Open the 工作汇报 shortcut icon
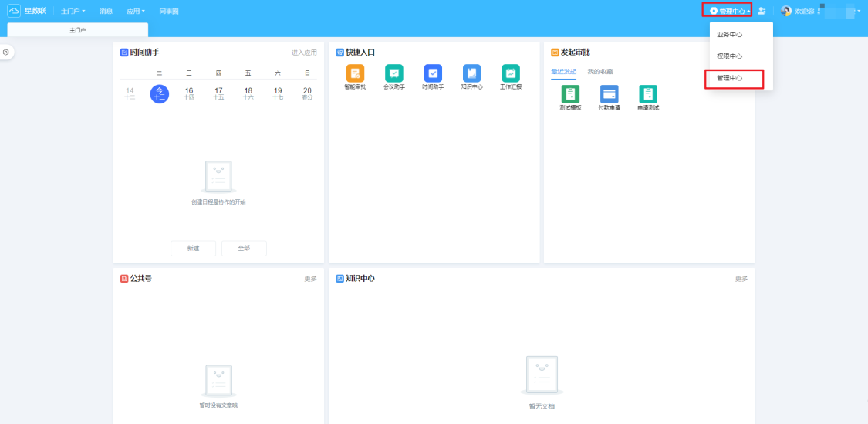Viewport: 868px width, 424px height. click(511, 73)
